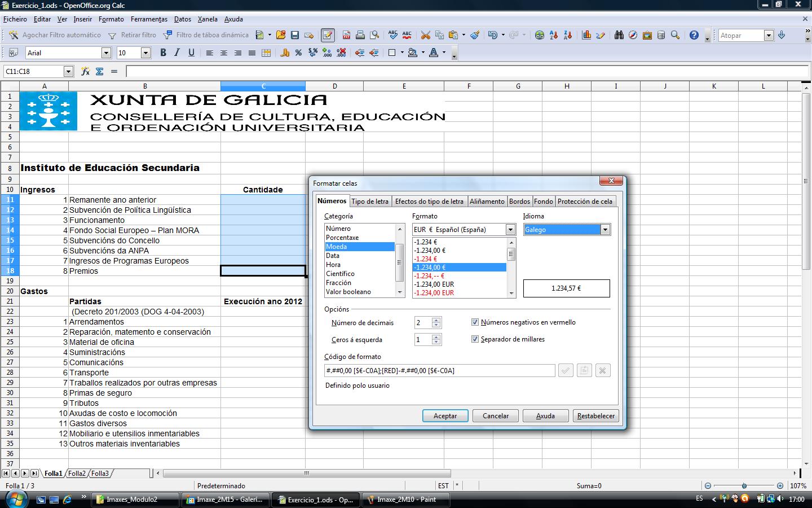Apply Currency number format icon
The image size is (812, 508).
click(285, 53)
